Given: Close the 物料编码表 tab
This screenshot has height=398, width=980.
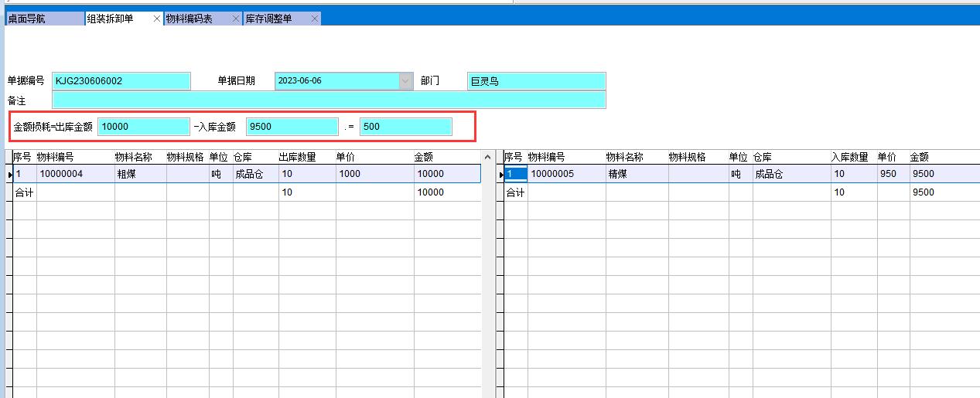Looking at the screenshot, I should pyautogui.click(x=236, y=19).
